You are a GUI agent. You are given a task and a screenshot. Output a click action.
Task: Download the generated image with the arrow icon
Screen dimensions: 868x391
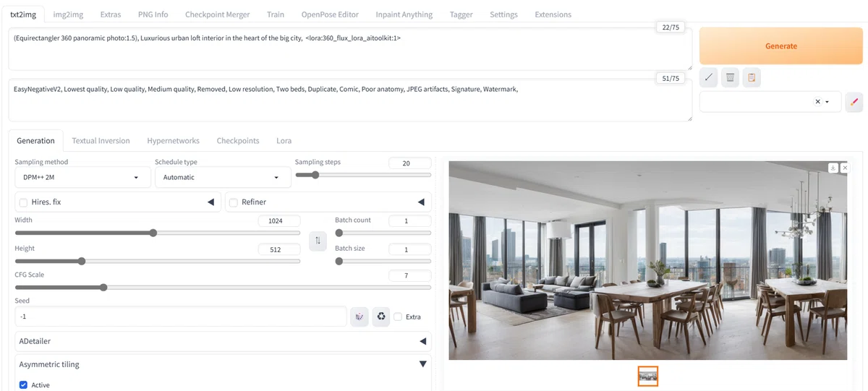[833, 168]
